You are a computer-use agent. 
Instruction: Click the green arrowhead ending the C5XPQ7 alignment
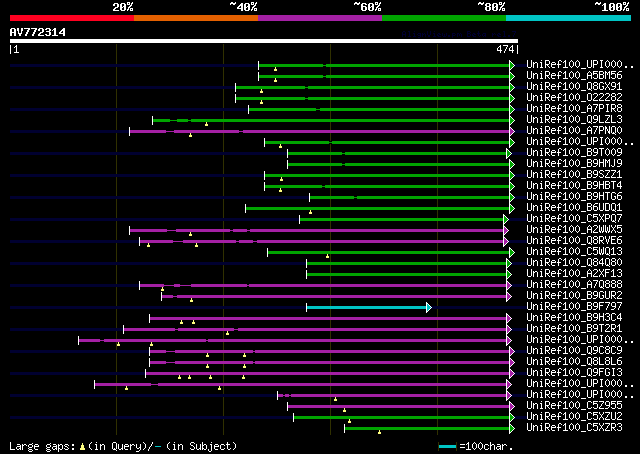click(x=506, y=219)
